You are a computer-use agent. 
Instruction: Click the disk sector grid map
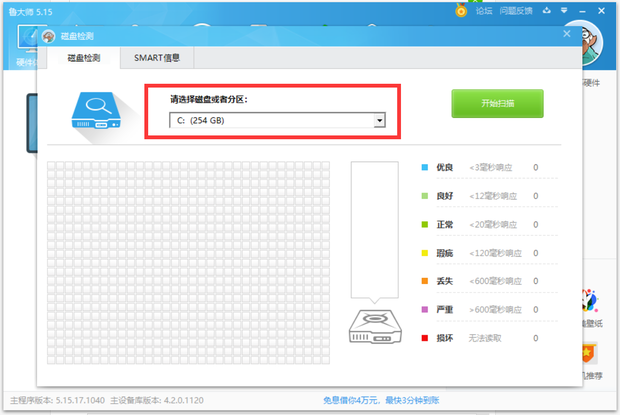click(x=188, y=262)
